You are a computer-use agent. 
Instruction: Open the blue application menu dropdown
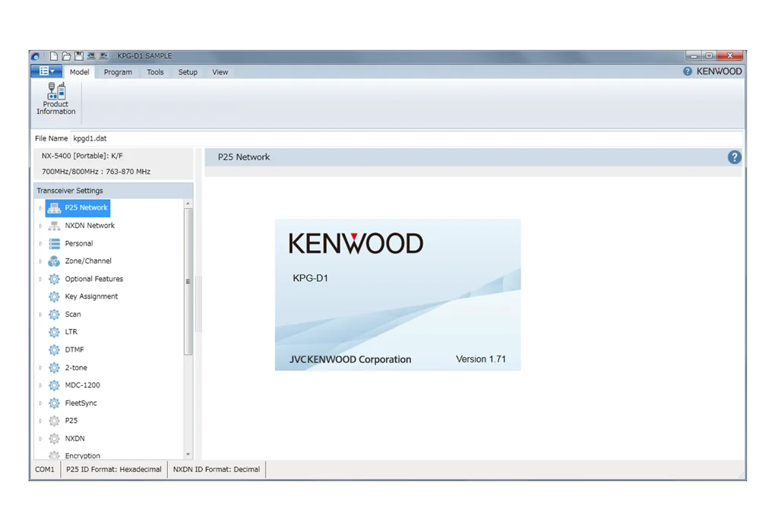pos(46,71)
